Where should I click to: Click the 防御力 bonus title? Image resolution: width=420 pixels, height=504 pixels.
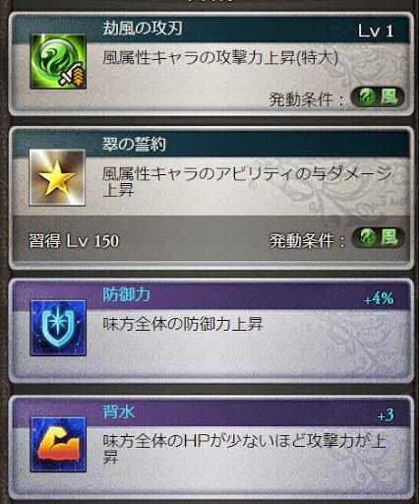[127, 294]
